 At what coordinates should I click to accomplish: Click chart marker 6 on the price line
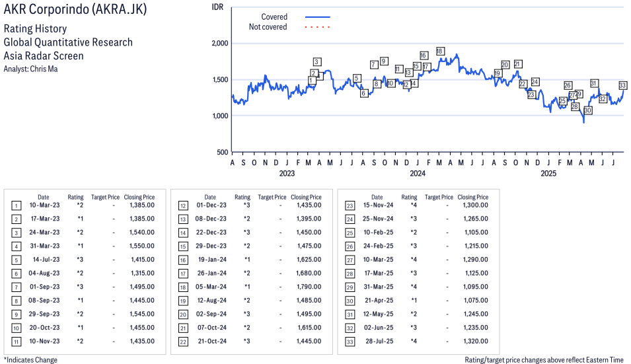pyautogui.click(x=364, y=93)
